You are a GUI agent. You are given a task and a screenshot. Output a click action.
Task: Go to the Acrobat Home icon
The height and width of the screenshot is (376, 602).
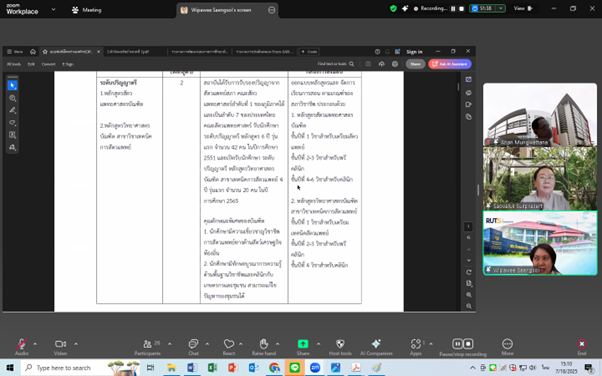[x=33, y=51]
